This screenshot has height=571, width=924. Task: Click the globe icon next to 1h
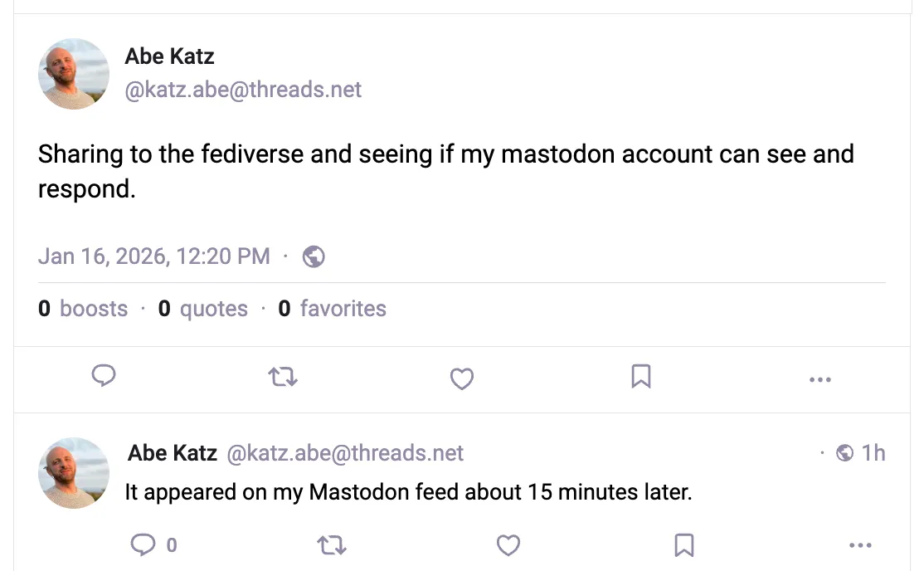click(x=845, y=453)
